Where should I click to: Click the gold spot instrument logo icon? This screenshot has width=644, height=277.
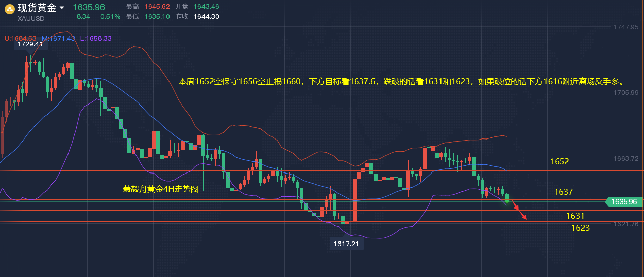(x=9, y=10)
